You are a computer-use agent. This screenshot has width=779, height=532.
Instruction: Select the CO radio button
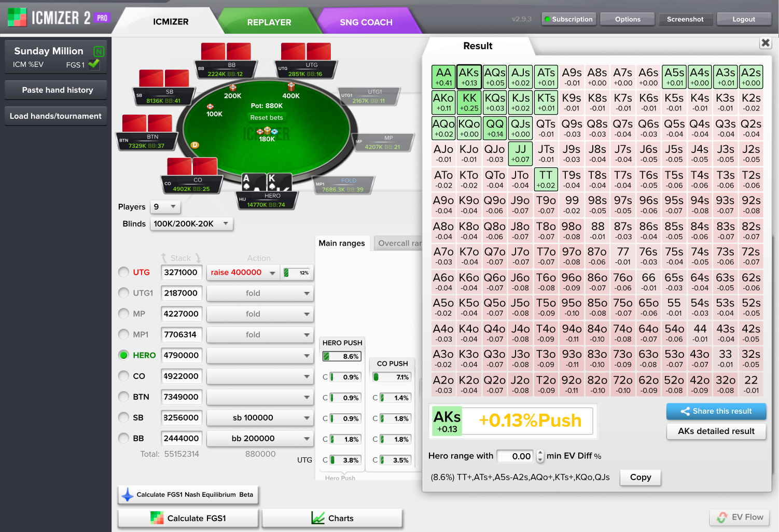(x=123, y=376)
